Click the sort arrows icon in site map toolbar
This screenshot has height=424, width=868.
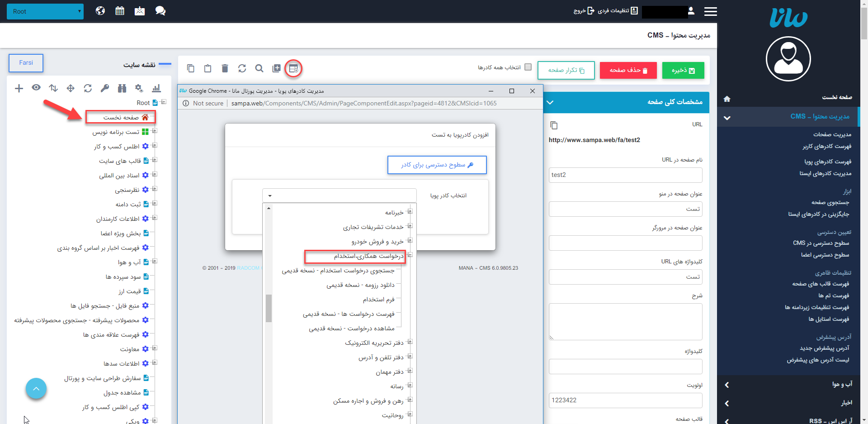click(x=53, y=88)
